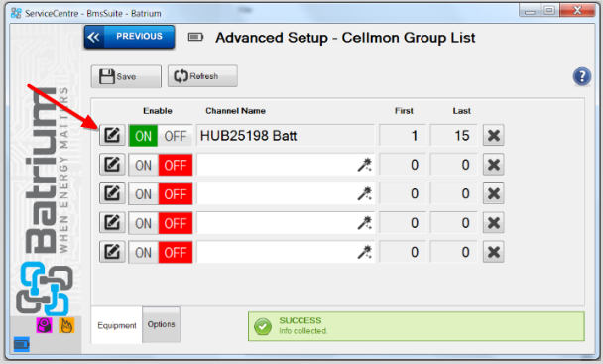603x364 pixels.
Task: Click the orange flame icon in sidebar
Action: [66, 325]
